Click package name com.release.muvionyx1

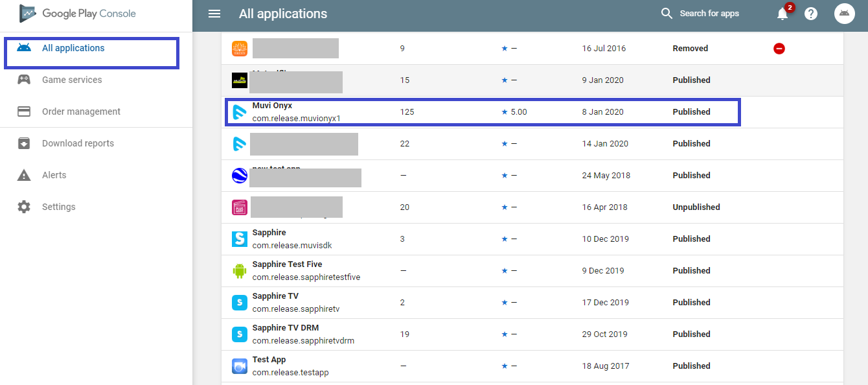[296, 119]
